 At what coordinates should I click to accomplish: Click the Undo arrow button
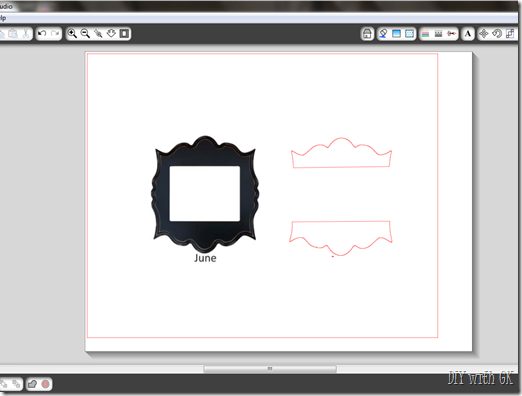(x=42, y=33)
